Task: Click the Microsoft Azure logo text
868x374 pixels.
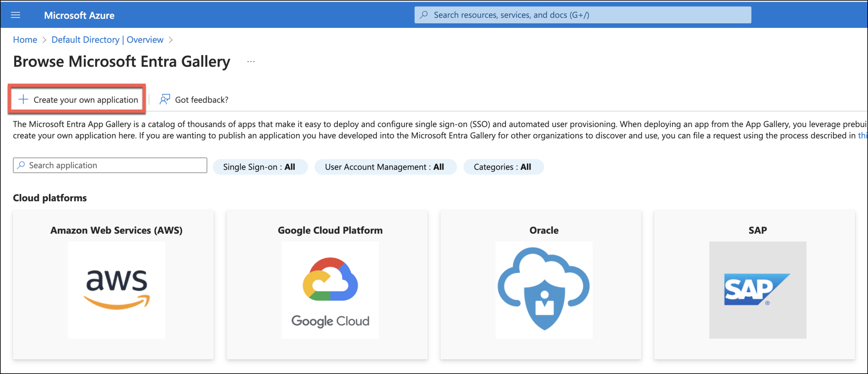Action: (79, 15)
